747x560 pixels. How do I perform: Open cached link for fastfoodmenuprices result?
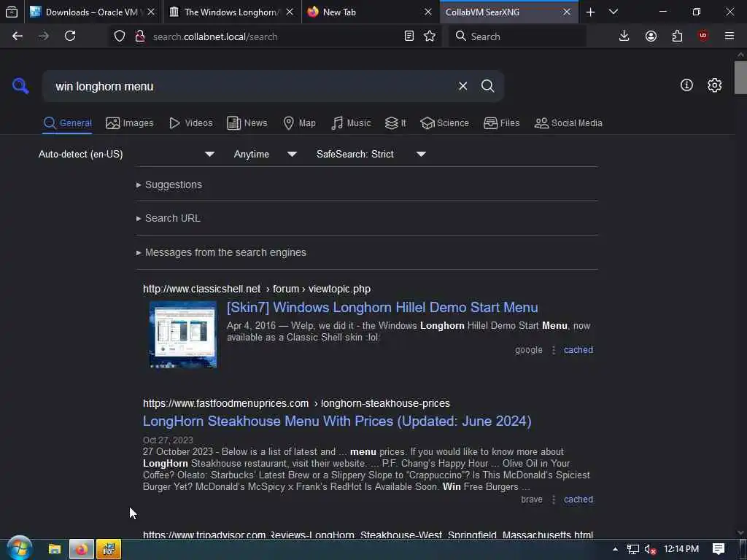click(x=578, y=499)
